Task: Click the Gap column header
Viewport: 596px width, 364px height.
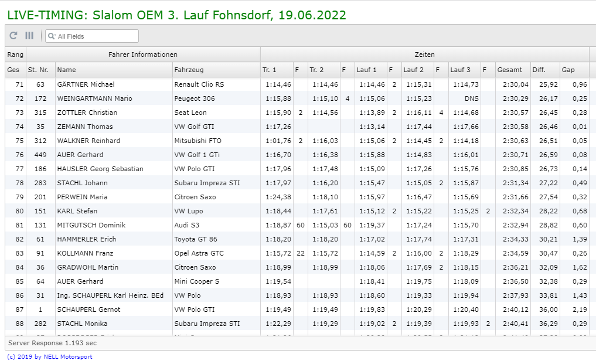Action: coord(574,70)
